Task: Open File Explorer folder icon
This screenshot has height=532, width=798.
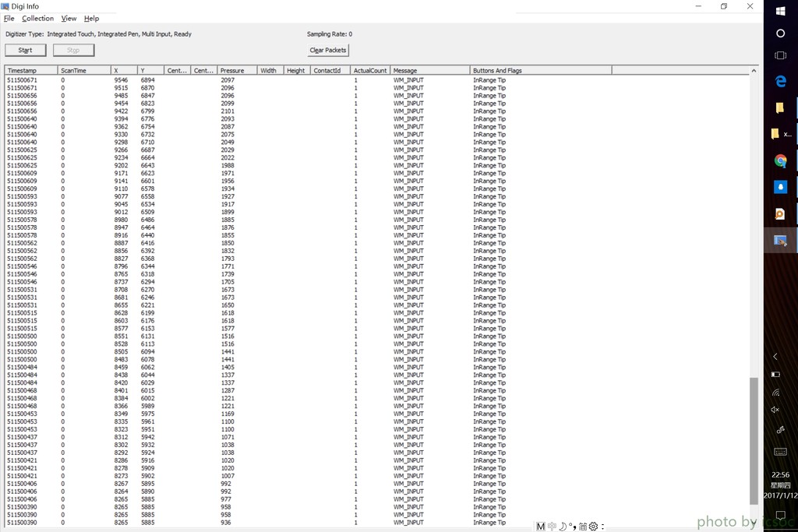Action: click(x=779, y=107)
